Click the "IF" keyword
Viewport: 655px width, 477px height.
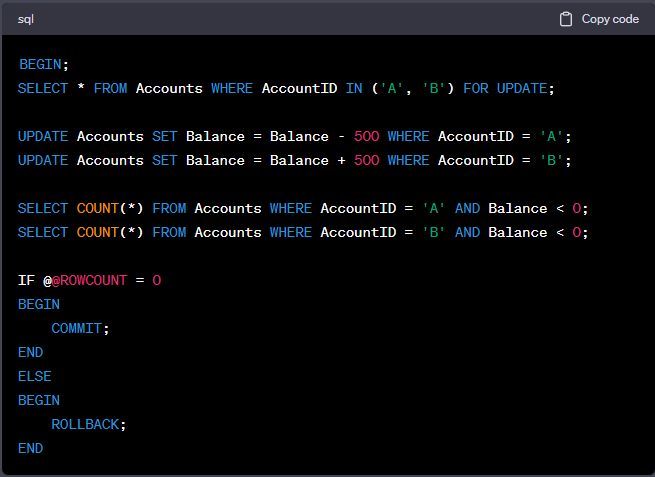pos(26,280)
